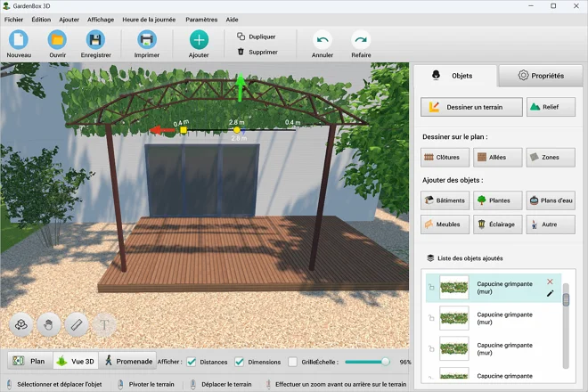Click the green Ajouter plus icon
This screenshot has height=392, width=588.
pyautogui.click(x=199, y=40)
